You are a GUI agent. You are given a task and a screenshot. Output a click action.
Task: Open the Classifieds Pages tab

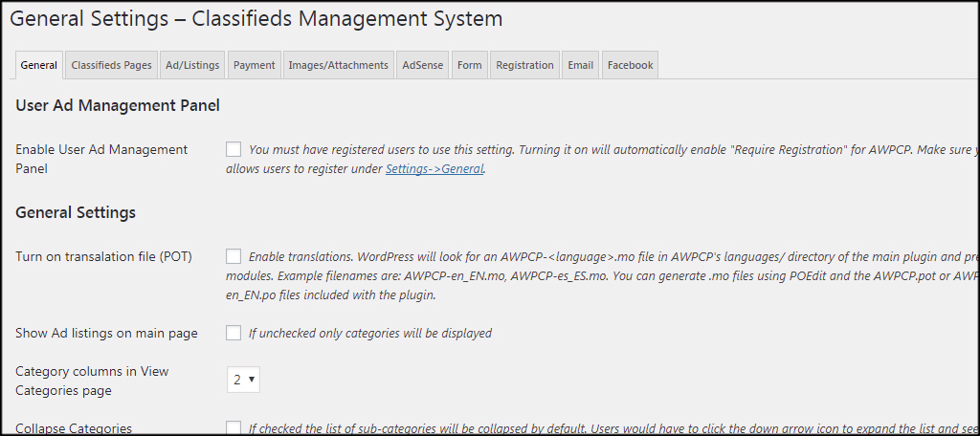(x=111, y=65)
